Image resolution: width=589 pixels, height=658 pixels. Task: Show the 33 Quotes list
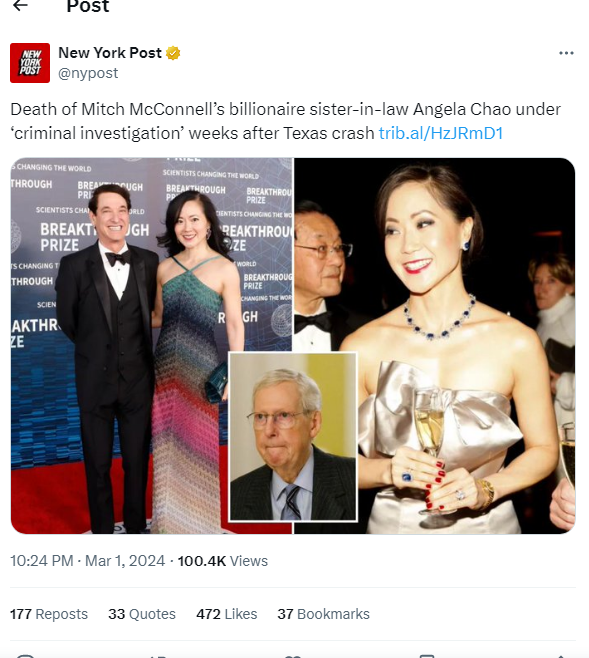click(x=142, y=614)
